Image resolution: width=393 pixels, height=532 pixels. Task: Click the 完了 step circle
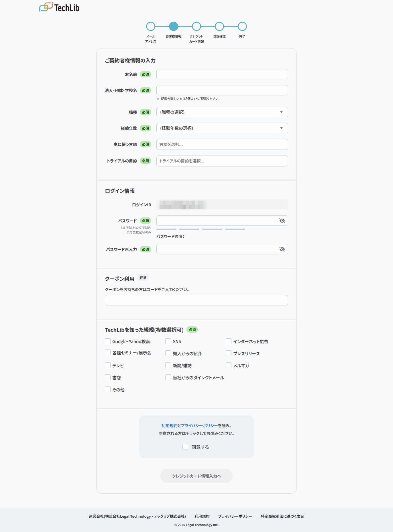click(x=242, y=26)
